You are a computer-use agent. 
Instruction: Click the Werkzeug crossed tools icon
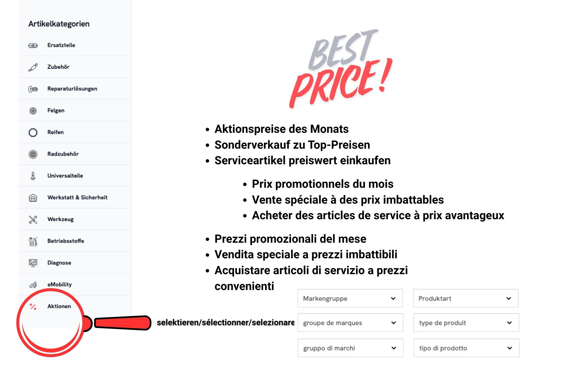click(x=33, y=220)
